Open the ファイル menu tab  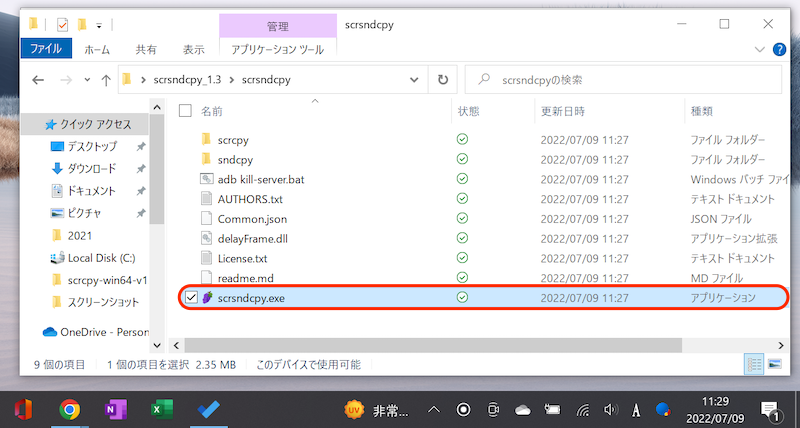(x=46, y=48)
